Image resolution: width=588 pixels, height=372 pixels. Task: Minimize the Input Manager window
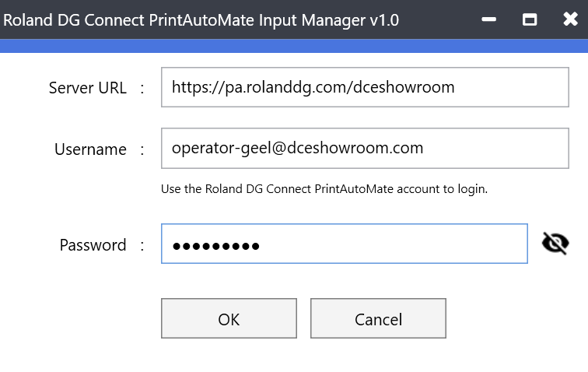pyautogui.click(x=489, y=19)
